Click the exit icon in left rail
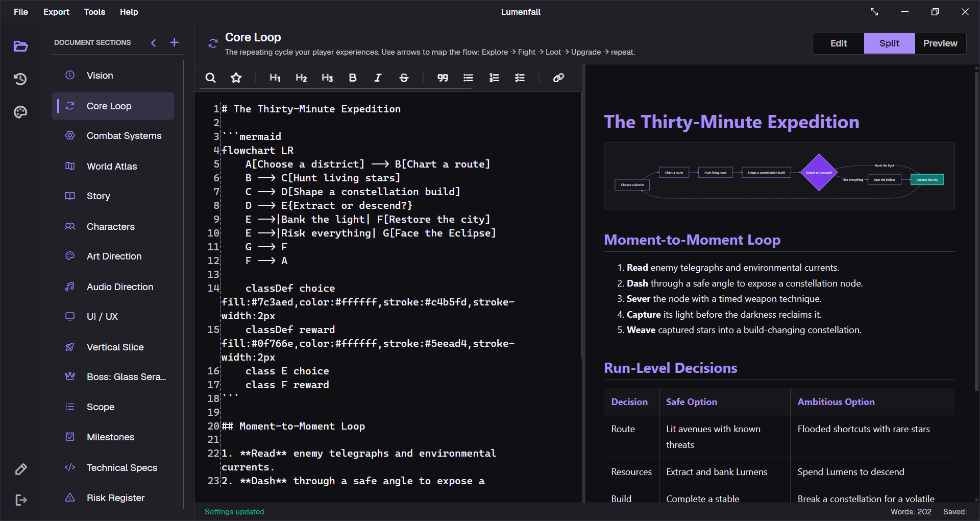 click(x=21, y=500)
